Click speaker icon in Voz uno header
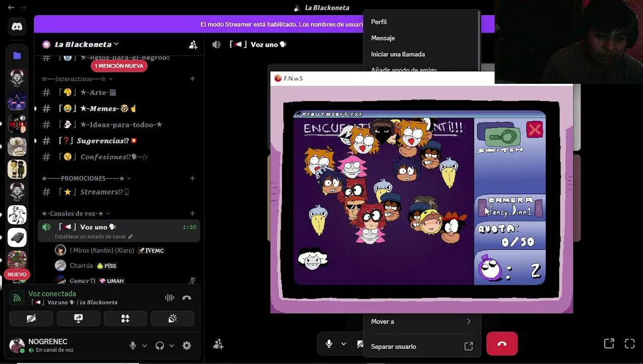 [216, 44]
